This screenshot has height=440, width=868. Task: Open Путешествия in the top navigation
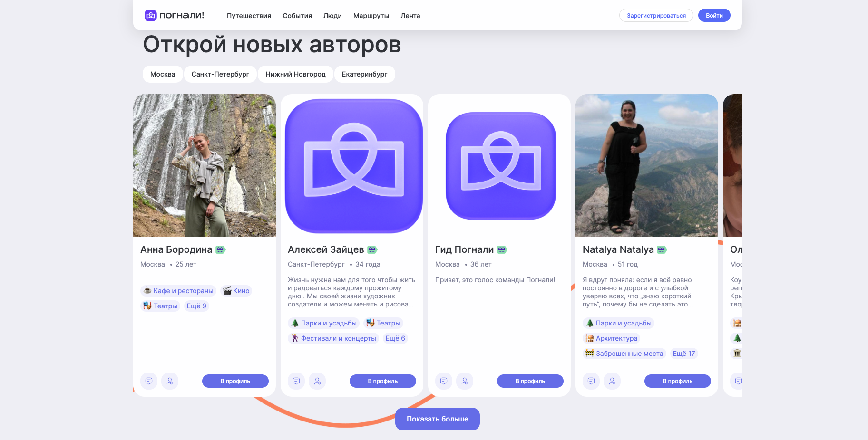pos(249,16)
